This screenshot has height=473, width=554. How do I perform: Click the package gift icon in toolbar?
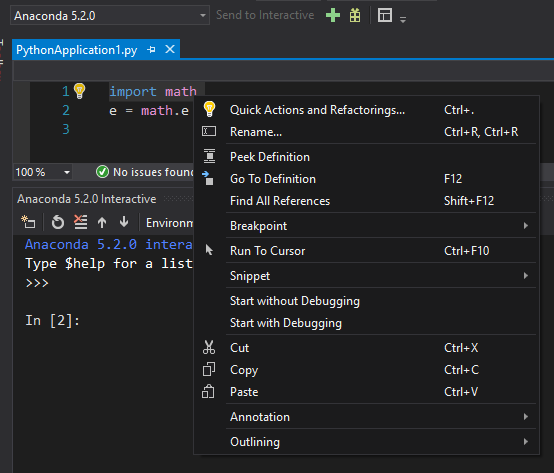[x=355, y=15]
